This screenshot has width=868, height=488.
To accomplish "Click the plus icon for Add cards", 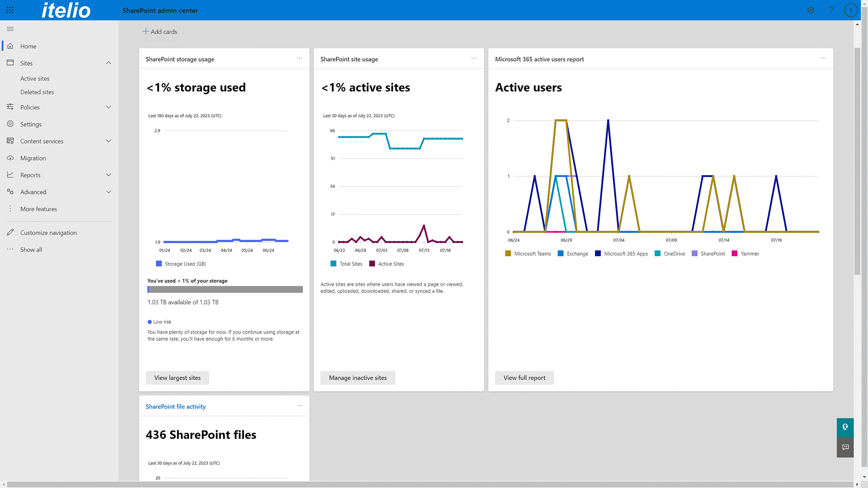I will pos(145,32).
